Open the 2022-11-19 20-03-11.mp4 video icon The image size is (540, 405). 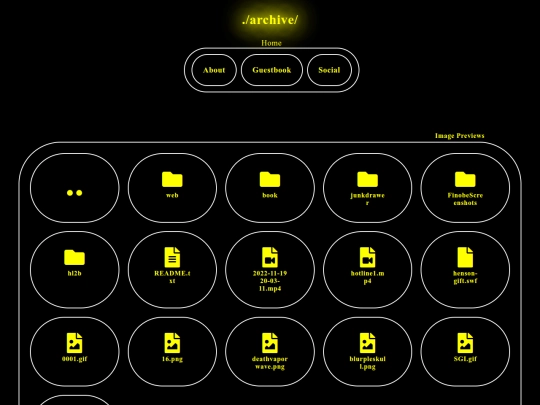pos(270,257)
